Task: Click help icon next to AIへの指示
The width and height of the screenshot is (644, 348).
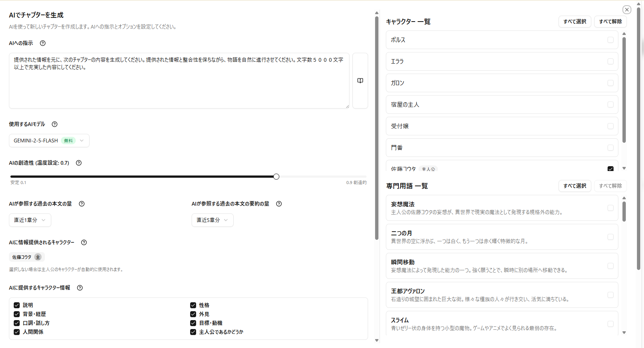Action: point(43,43)
